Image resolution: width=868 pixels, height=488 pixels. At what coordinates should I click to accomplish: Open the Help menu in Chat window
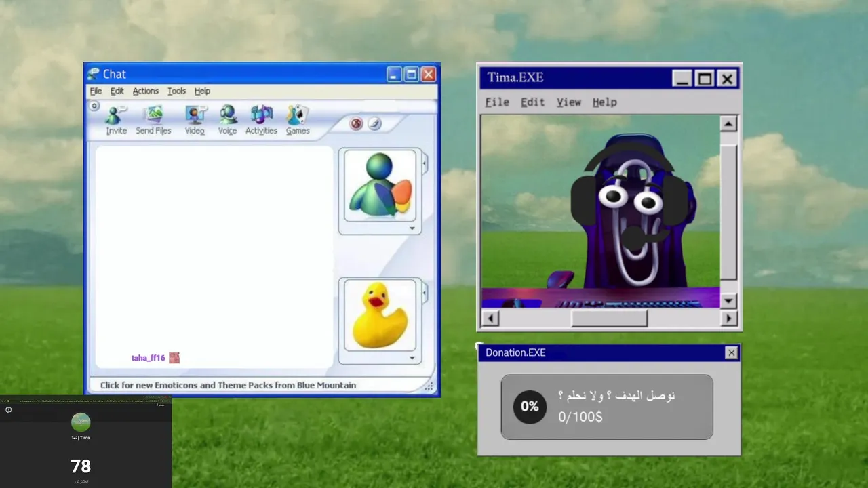[202, 91]
